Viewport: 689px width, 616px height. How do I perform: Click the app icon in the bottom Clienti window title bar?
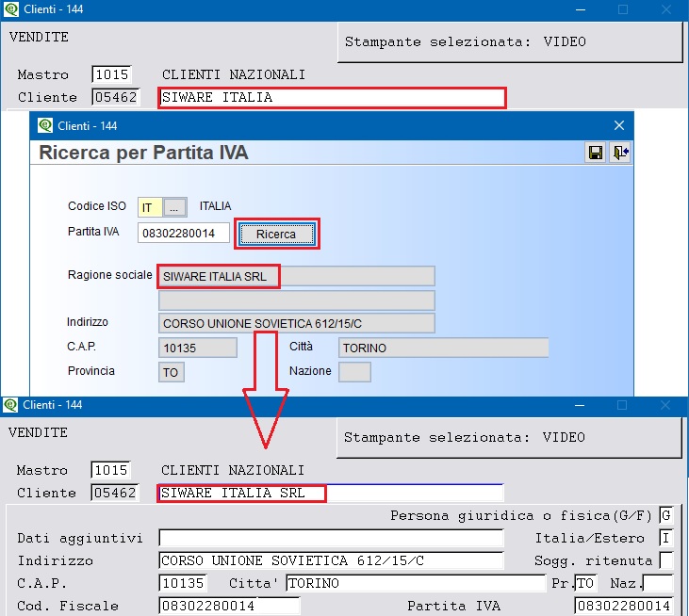click(10, 405)
